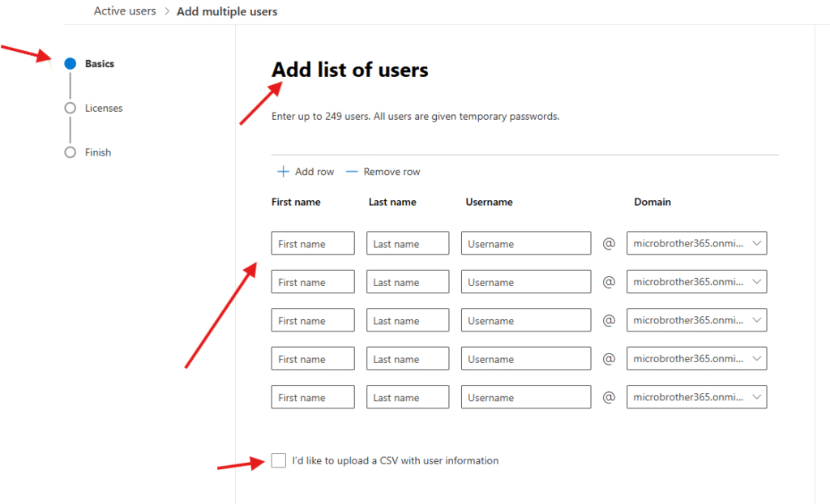The width and height of the screenshot is (830, 504).
Task: Click the First name field in the first row
Action: point(313,244)
